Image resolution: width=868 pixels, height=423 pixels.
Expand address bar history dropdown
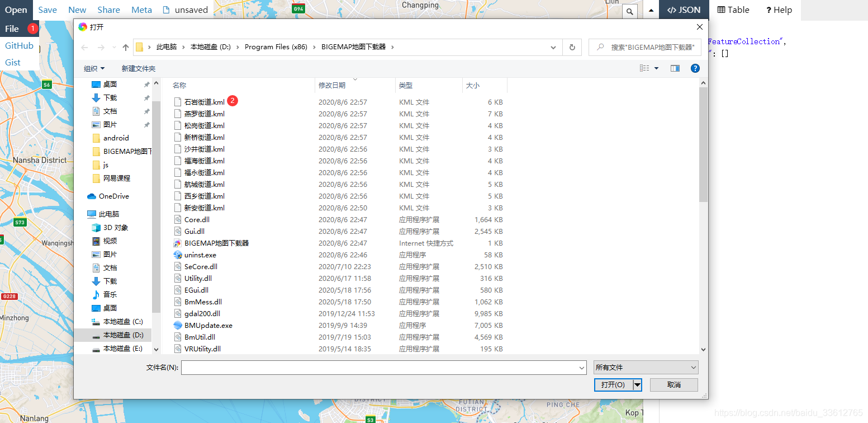[553, 48]
